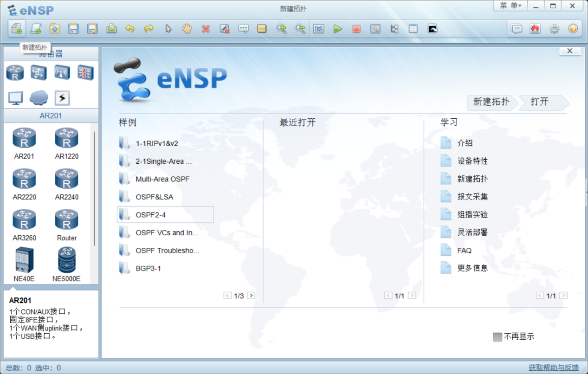Select the router device category icon
Viewport: 588px width, 374px height.
coord(15,73)
